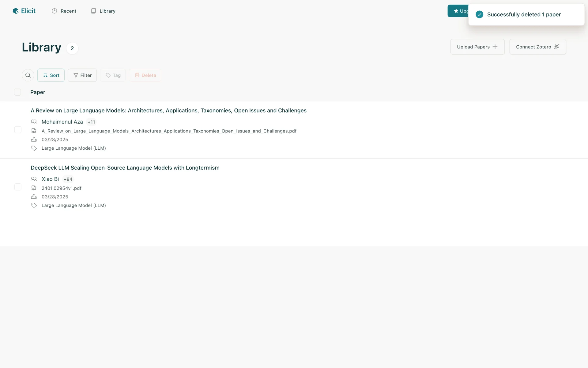This screenshot has width=588, height=368.
Task: Check the DeepSeek LLM paper checkbox
Action: click(18, 187)
